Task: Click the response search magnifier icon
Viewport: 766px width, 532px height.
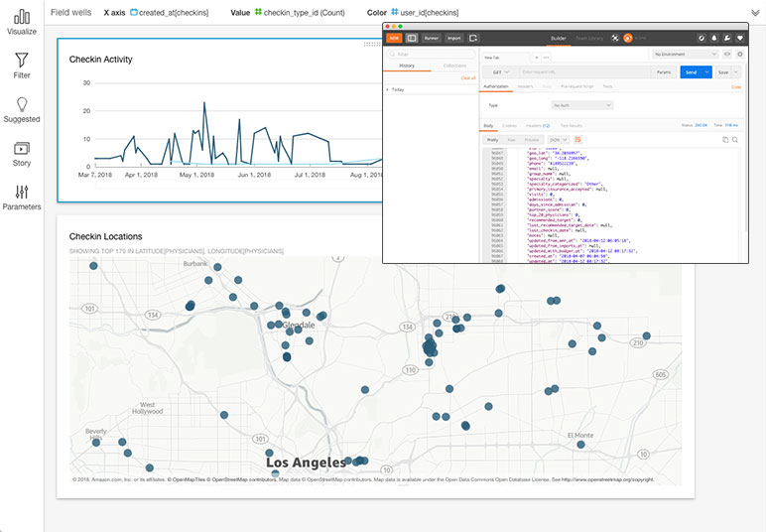Action: point(735,140)
